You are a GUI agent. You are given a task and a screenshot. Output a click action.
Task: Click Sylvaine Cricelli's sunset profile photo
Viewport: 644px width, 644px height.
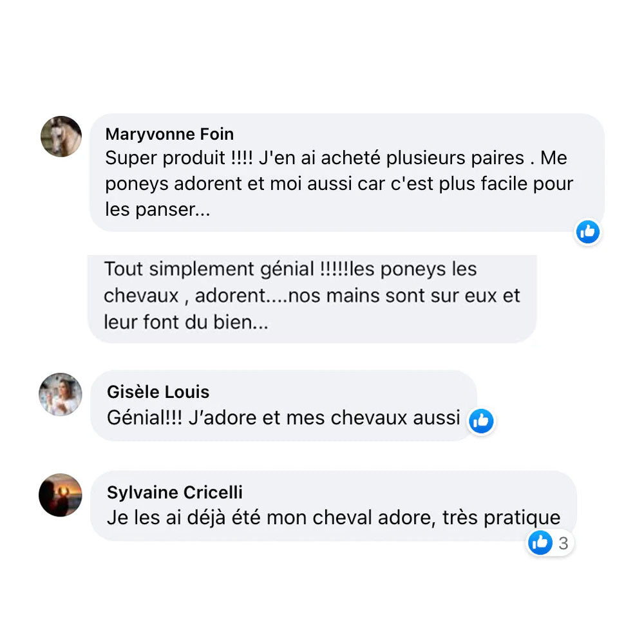tap(61, 495)
